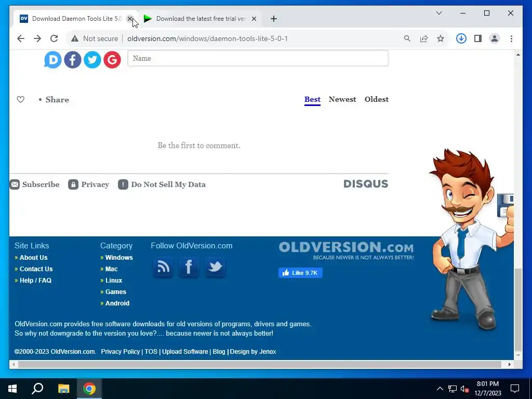
Task: Click the Chrome icon in taskbar
Action: 89,389
